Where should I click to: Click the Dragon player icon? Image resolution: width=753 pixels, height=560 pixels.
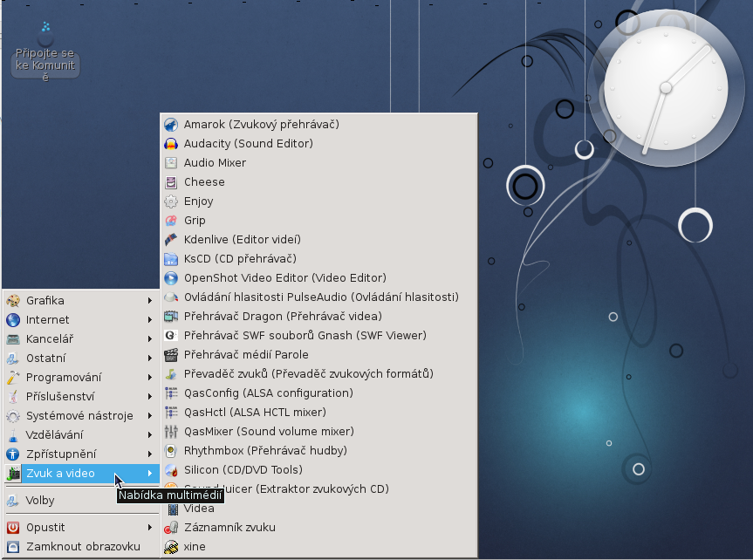click(x=171, y=317)
